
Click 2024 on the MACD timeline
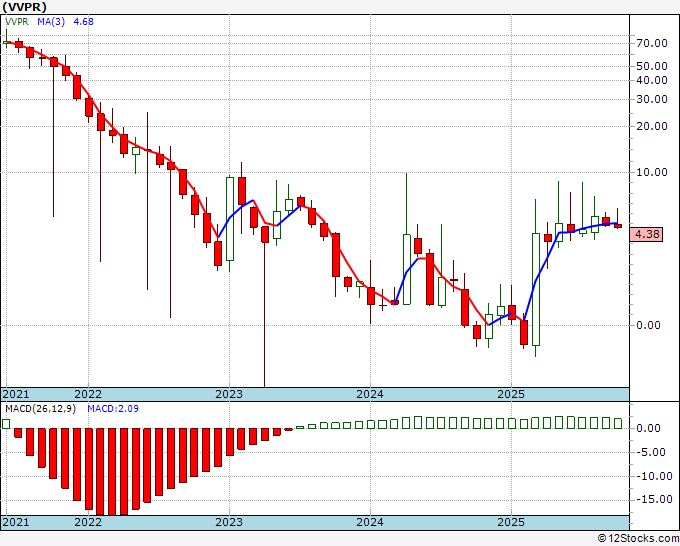click(x=370, y=522)
